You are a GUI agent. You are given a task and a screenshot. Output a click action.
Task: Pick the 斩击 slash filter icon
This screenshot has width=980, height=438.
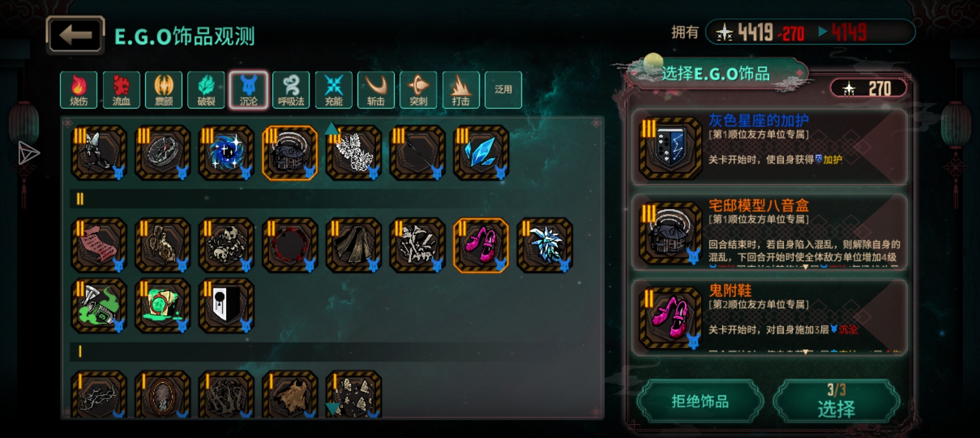376,90
